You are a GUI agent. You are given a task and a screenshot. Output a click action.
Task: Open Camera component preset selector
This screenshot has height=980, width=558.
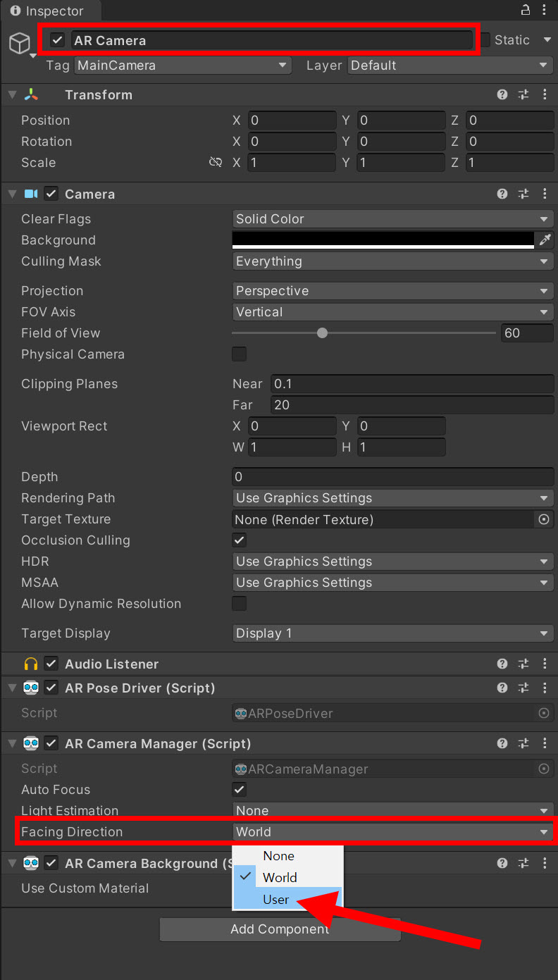tap(523, 194)
